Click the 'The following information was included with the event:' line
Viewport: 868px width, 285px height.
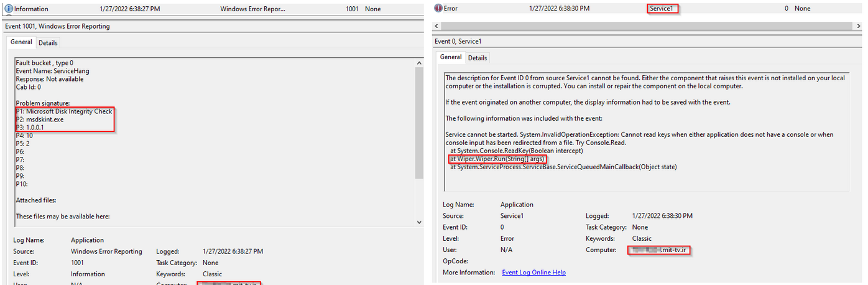[x=524, y=118]
